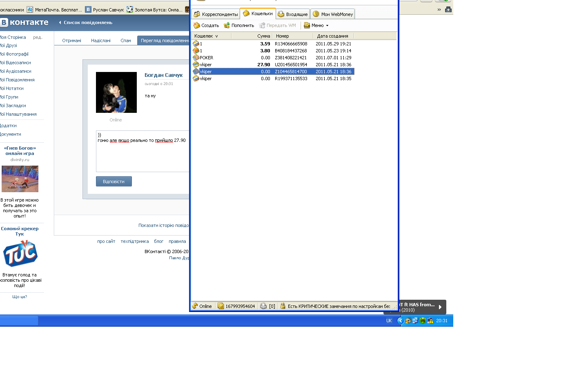The height and width of the screenshot is (368, 588).
Task: Click the date 2011.07.01 11:29
Action: [x=334, y=58]
